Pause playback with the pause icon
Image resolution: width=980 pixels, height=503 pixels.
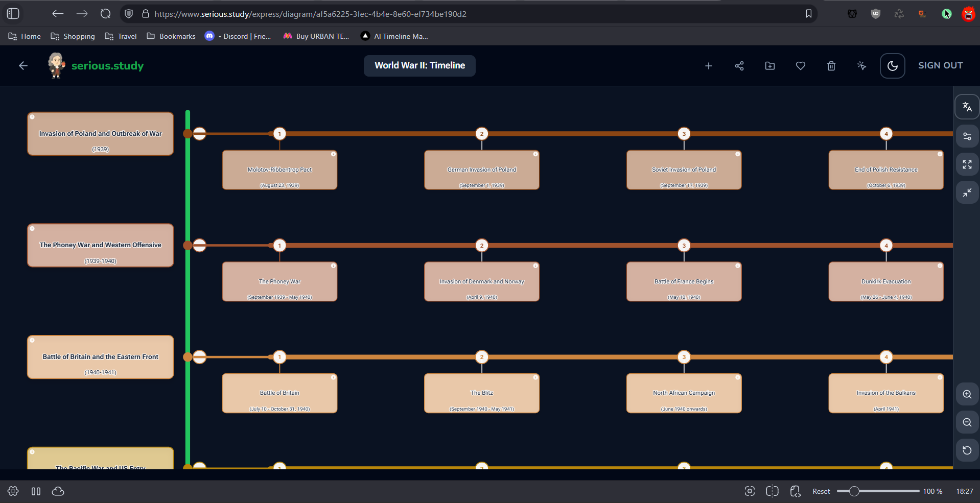(36, 491)
